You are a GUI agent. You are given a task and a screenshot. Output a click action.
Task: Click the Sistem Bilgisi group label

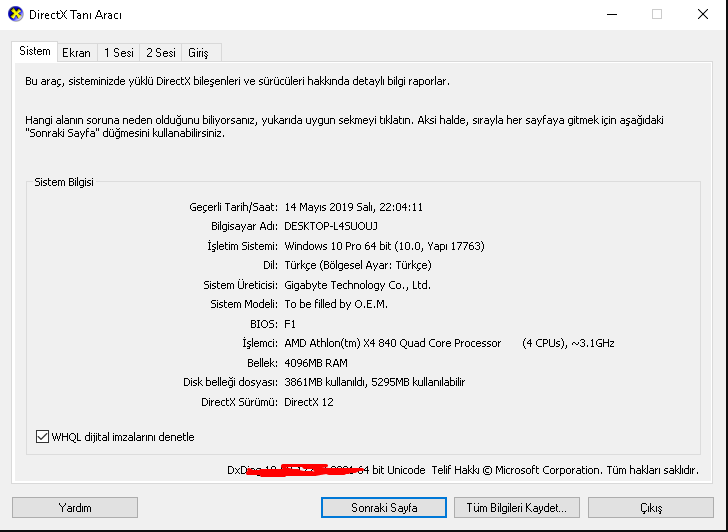(64, 182)
